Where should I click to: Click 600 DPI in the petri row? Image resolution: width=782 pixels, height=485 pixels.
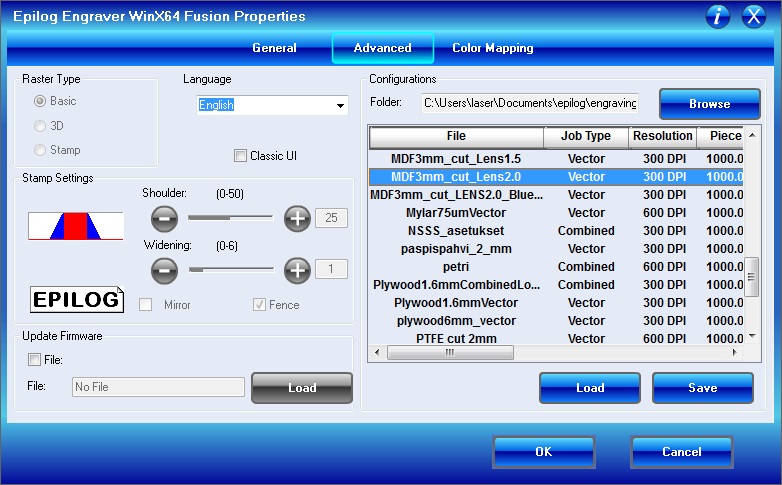coord(664,266)
